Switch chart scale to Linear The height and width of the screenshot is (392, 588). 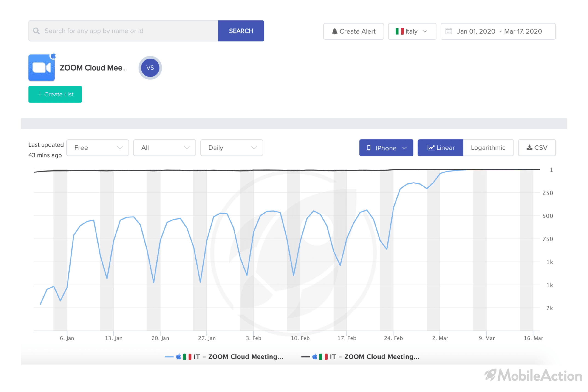440,148
